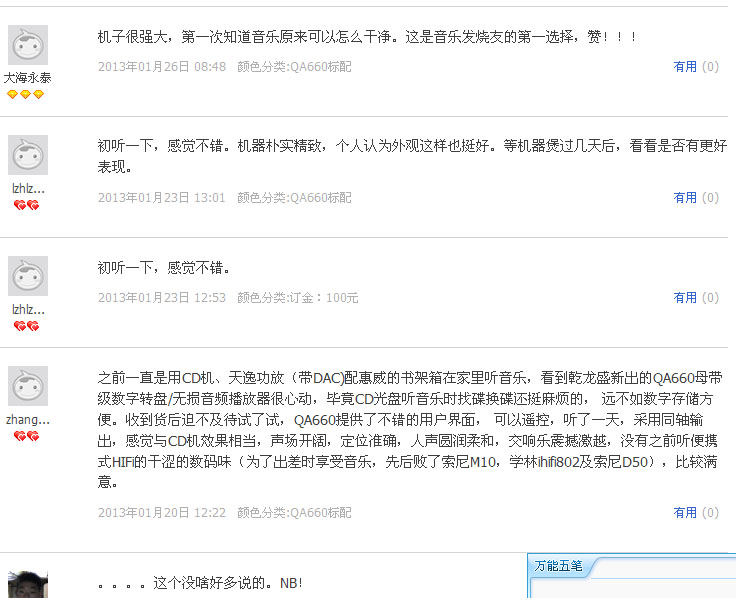The image size is (736, 598).
Task: Click gold crown rank icons under 大海永泰
Action: [x=26, y=94]
